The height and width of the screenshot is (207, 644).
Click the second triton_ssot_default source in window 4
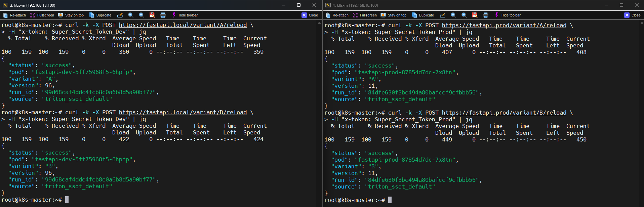[400, 187]
